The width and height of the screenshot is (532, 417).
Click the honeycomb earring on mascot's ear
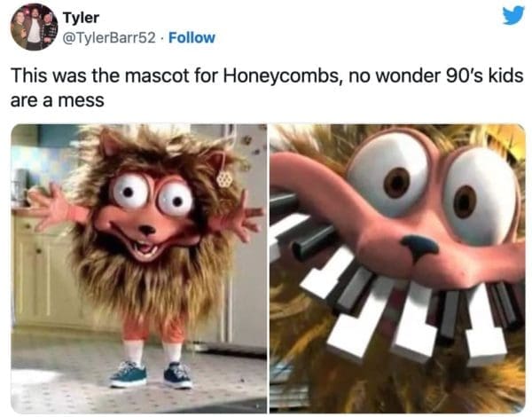224,178
